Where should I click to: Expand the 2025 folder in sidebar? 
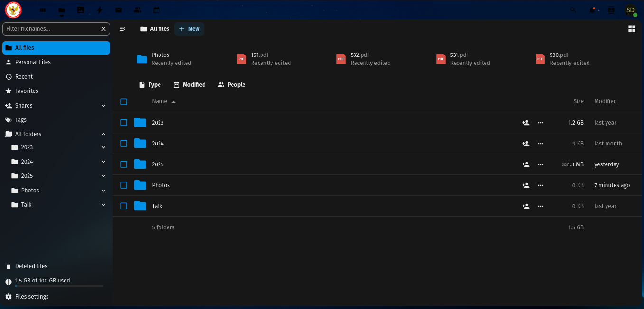[x=103, y=176]
